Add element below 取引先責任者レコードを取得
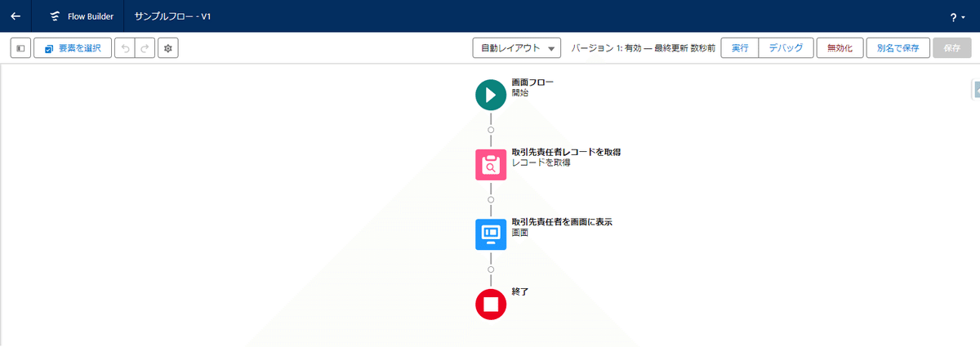The image size is (980, 347). pos(491,199)
